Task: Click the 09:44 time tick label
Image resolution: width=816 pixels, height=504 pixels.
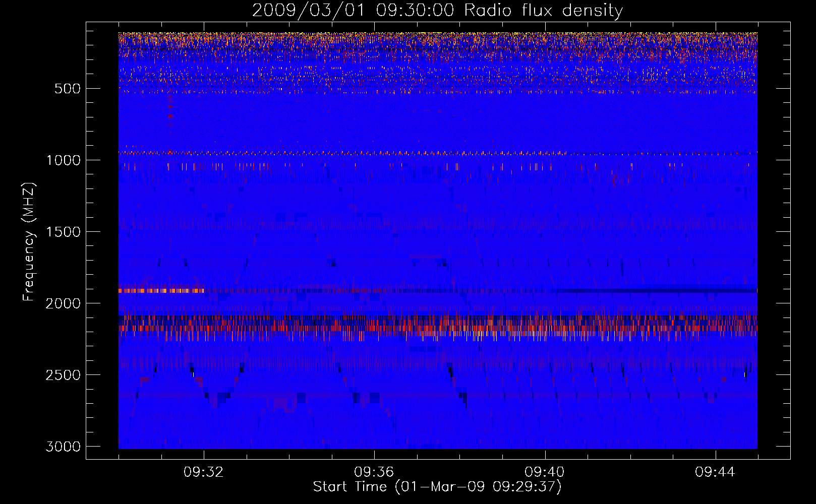Action: coord(715,472)
